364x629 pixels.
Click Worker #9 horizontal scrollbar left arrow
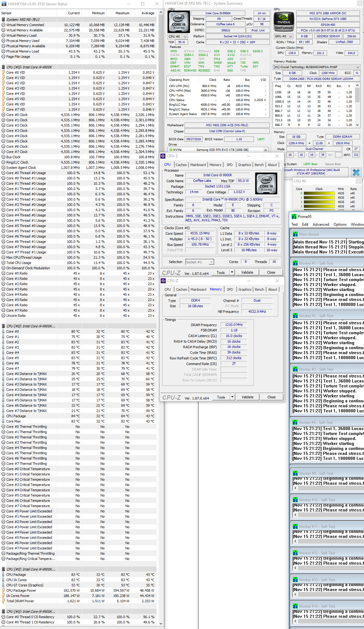pyautogui.click(x=295, y=488)
